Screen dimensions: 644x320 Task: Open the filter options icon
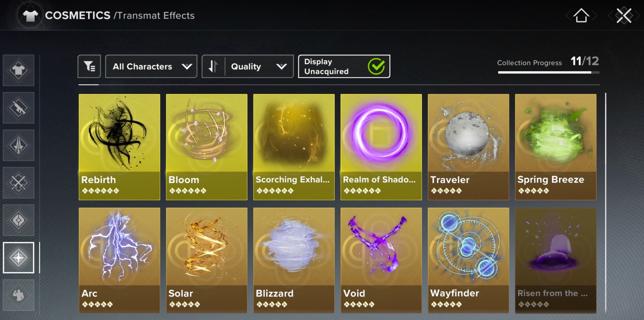tap(89, 66)
